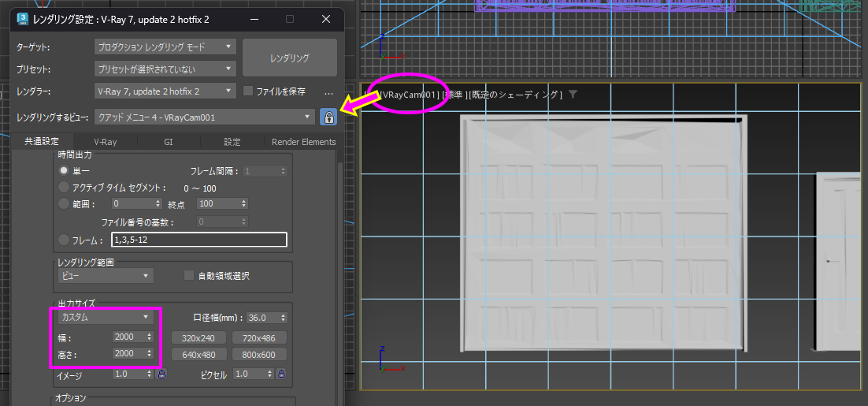
Task: Click the 3ds Max app icon in title bar
Action: (23, 18)
